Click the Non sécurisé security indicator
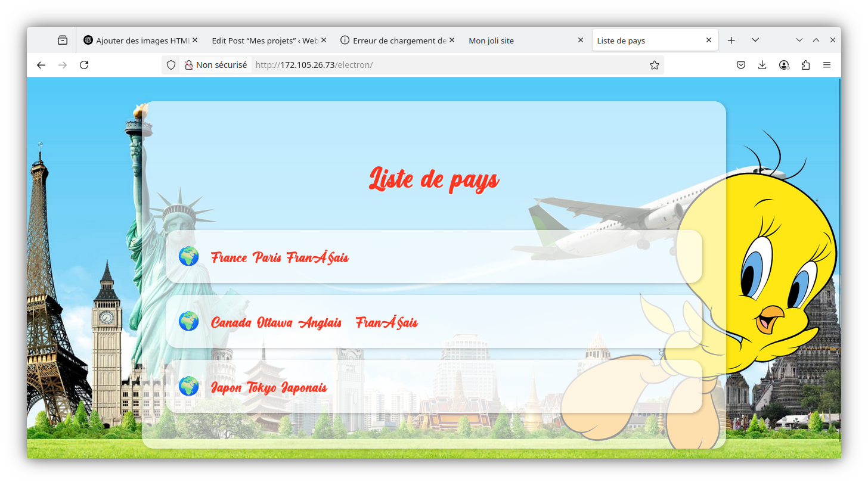The image size is (868, 485). point(215,65)
